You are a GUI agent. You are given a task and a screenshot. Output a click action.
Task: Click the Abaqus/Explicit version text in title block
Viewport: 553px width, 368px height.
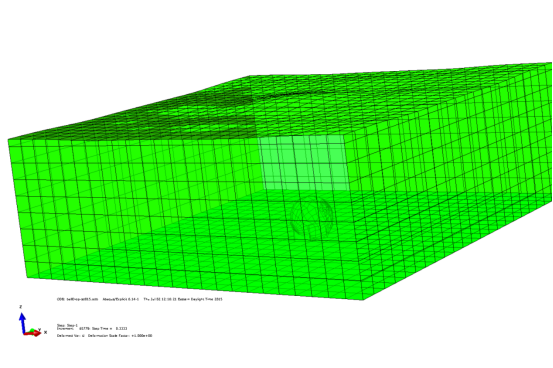pyautogui.click(x=121, y=299)
